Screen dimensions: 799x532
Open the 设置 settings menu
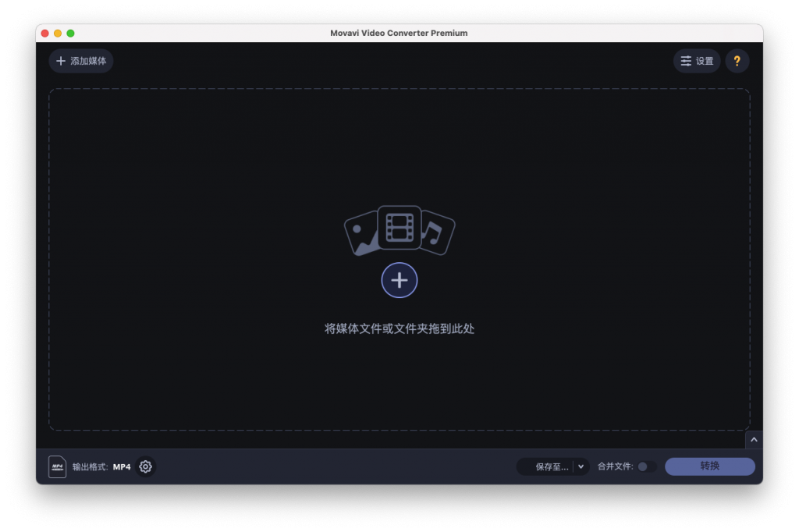point(697,61)
